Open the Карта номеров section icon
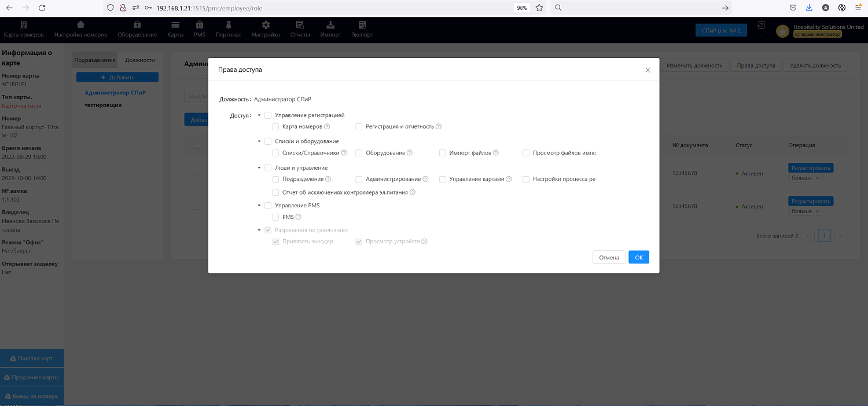868x406 pixels. [23, 25]
